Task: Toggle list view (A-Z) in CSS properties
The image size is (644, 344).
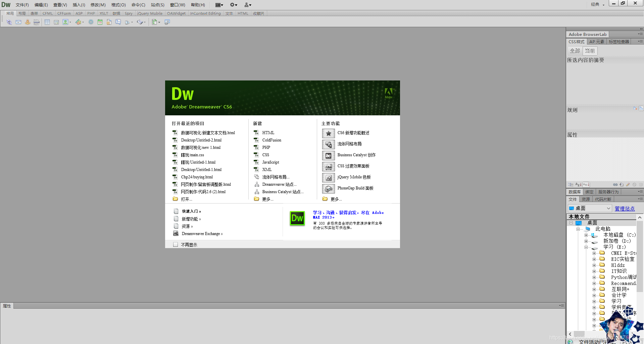Action: 578,185
